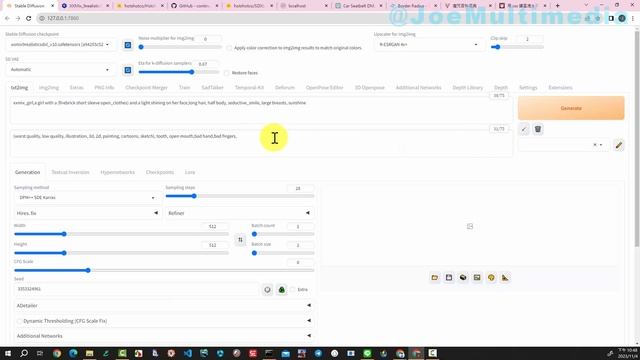Open a new browser tab
The width and height of the screenshot is (640, 360).
coord(558,6)
